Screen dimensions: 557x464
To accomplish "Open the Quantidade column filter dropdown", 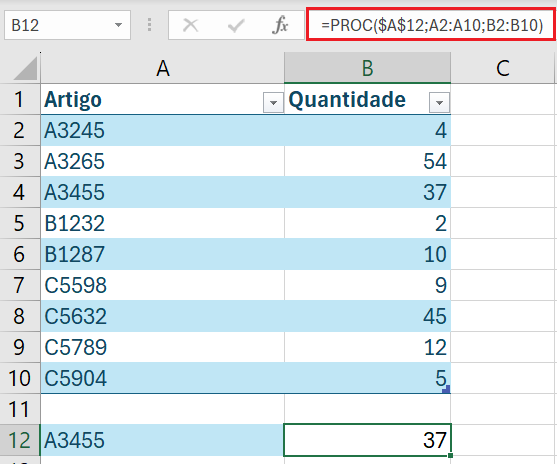I will point(439,103).
